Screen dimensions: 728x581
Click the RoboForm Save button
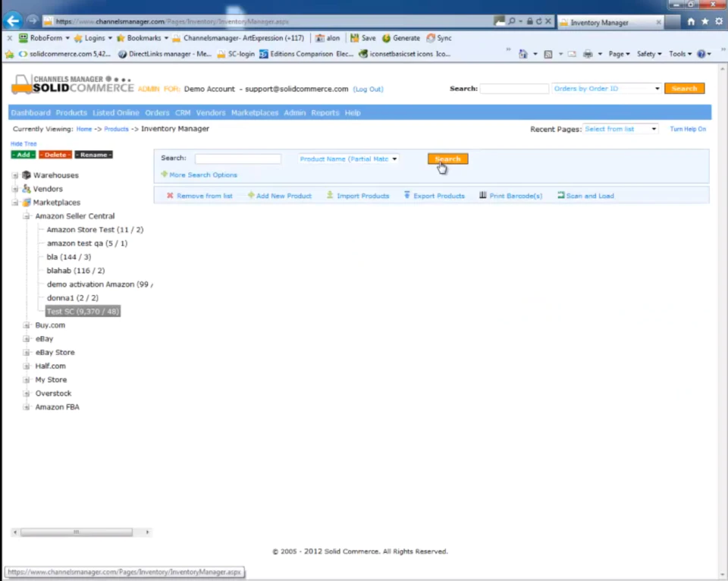[363, 38]
